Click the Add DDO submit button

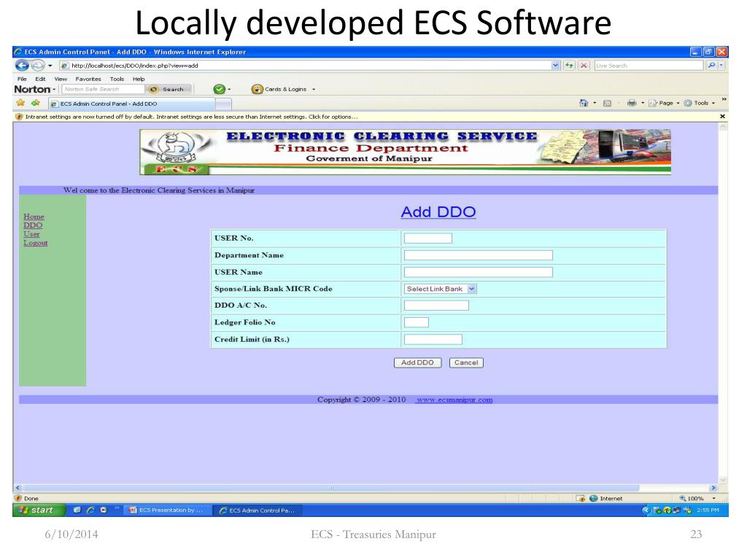(x=417, y=363)
